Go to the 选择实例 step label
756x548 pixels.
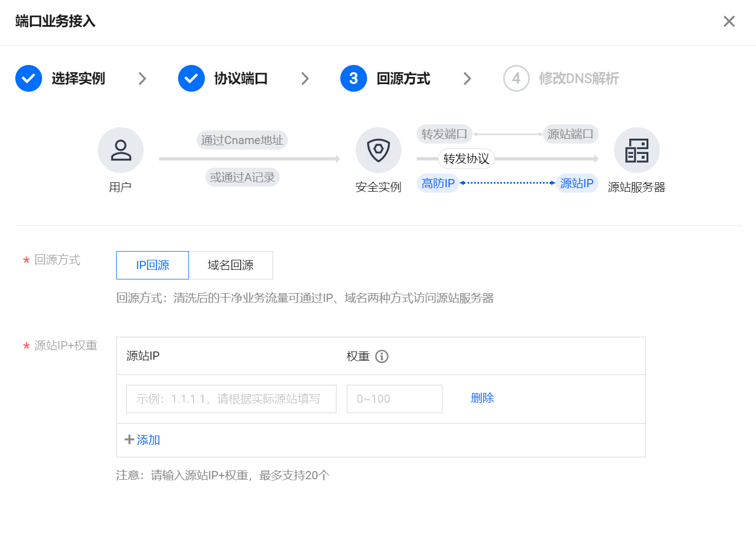click(78, 79)
